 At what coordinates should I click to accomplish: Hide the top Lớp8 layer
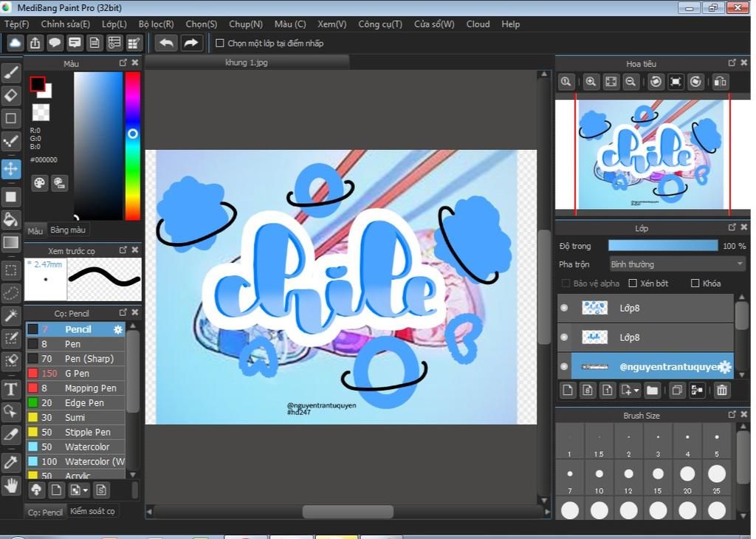pyautogui.click(x=564, y=308)
